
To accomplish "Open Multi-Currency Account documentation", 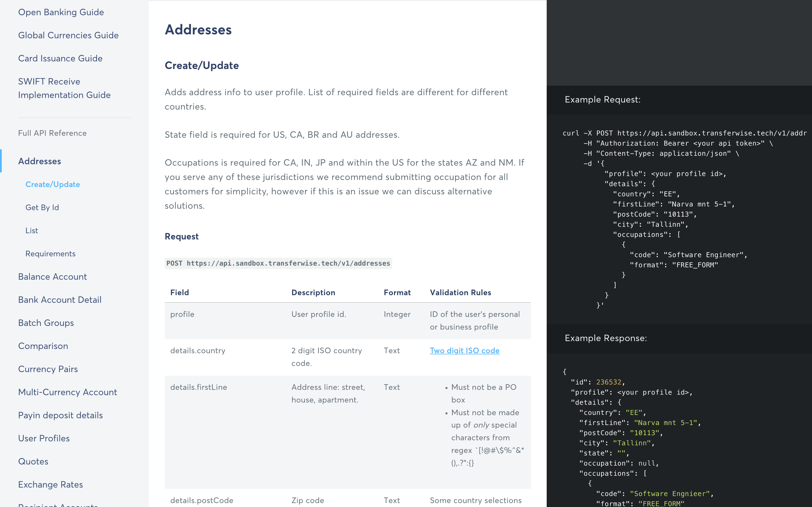I will click(x=67, y=392).
